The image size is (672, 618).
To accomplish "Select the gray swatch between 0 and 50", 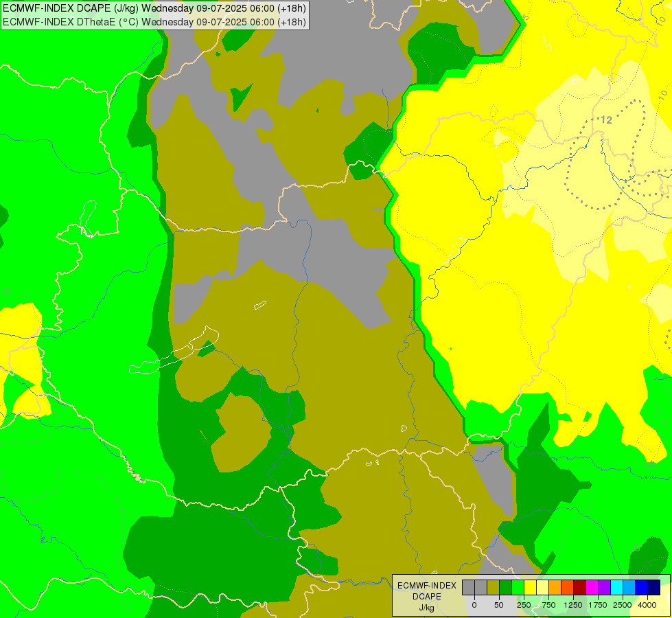I will click(481, 588).
